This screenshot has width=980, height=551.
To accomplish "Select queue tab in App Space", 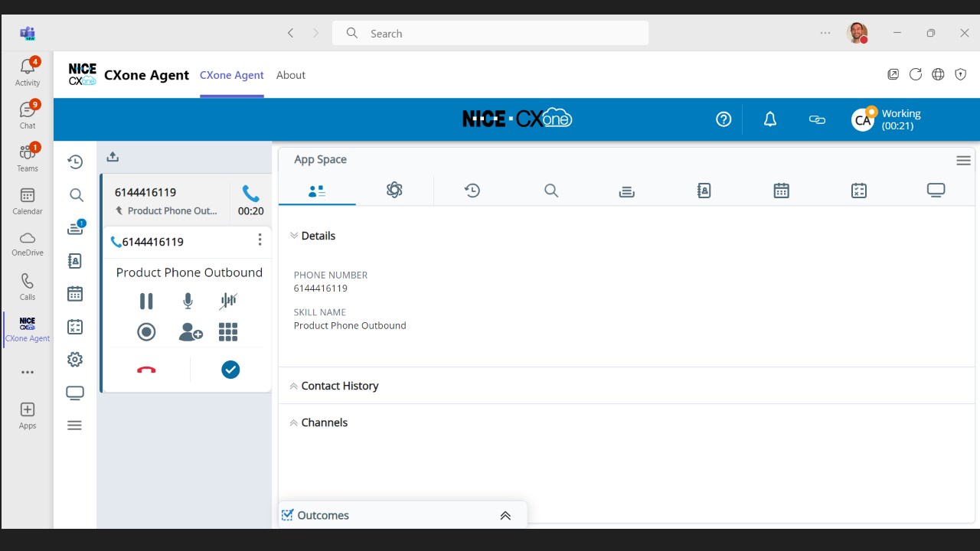I will point(627,191).
